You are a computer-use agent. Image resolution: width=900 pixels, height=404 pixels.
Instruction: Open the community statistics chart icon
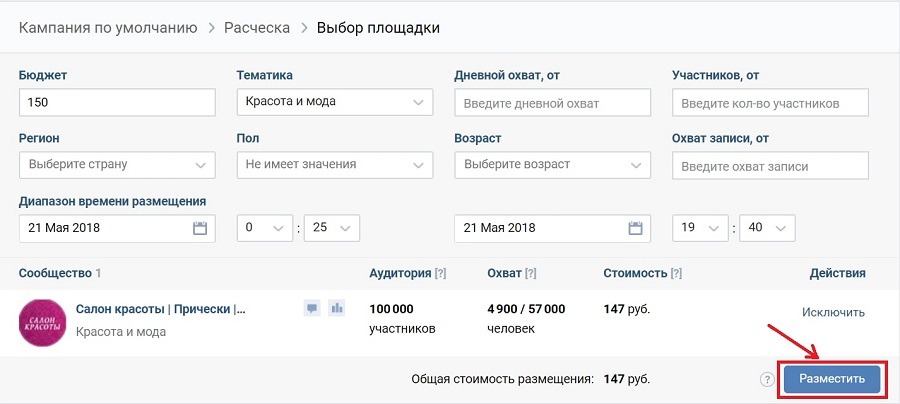tap(337, 308)
